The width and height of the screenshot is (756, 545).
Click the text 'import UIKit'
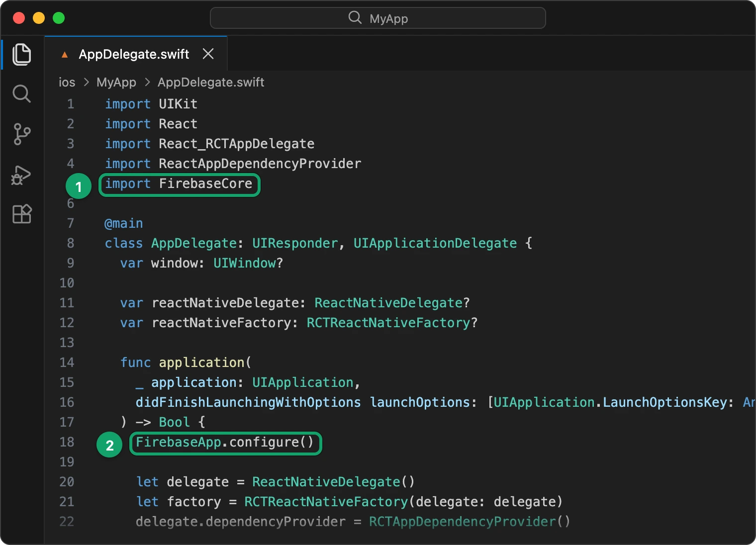pos(151,104)
